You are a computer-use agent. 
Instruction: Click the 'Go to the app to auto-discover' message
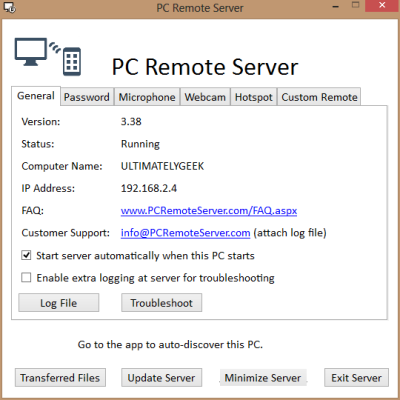[x=170, y=344]
